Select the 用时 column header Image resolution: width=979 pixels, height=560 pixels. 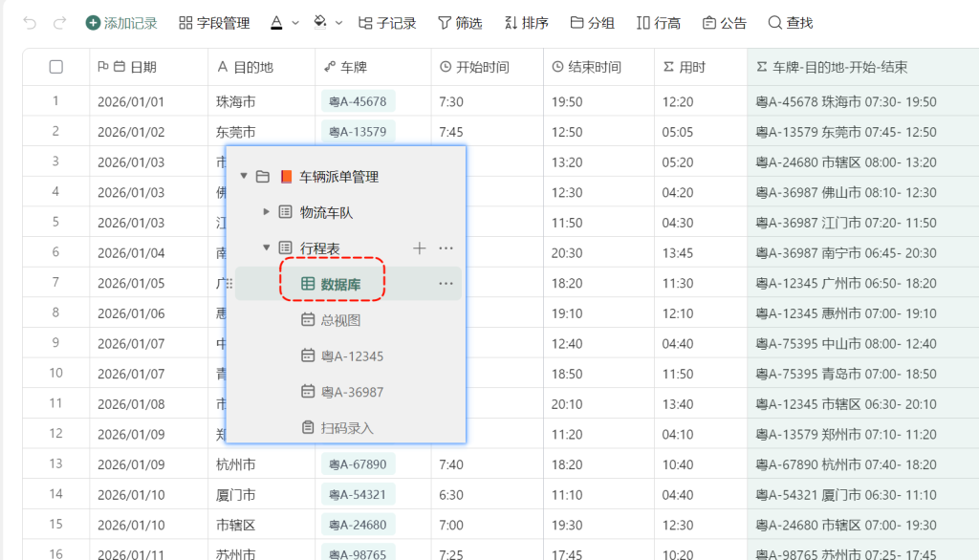coord(701,67)
